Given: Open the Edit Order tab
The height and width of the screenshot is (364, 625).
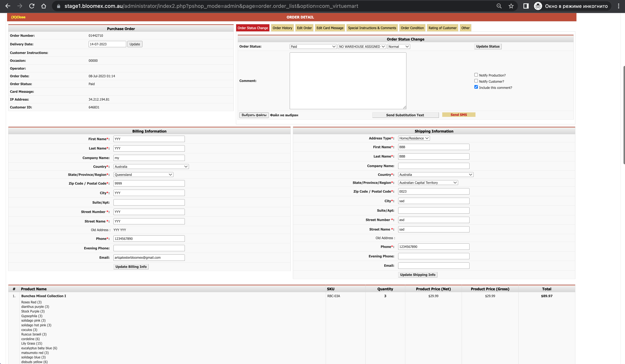Looking at the screenshot, I should pos(304,28).
